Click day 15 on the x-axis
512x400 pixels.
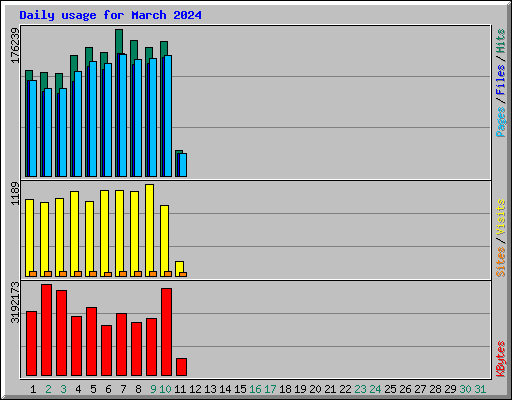point(240,389)
